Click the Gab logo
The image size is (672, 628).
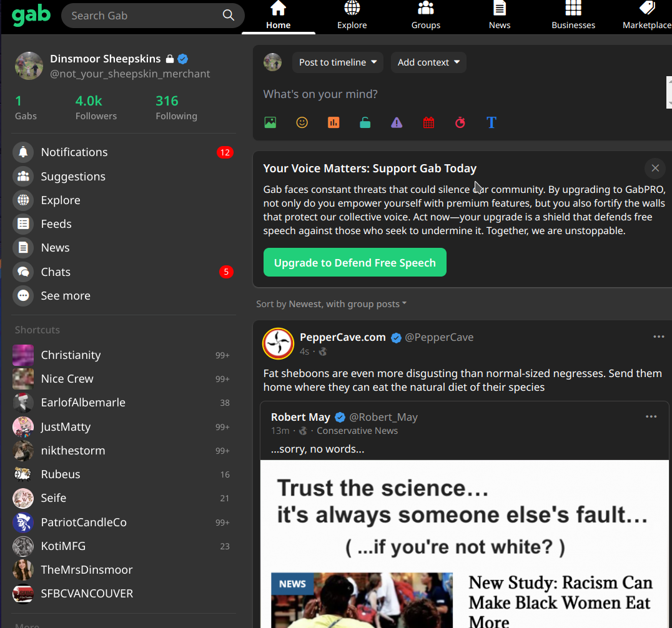coord(31,16)
